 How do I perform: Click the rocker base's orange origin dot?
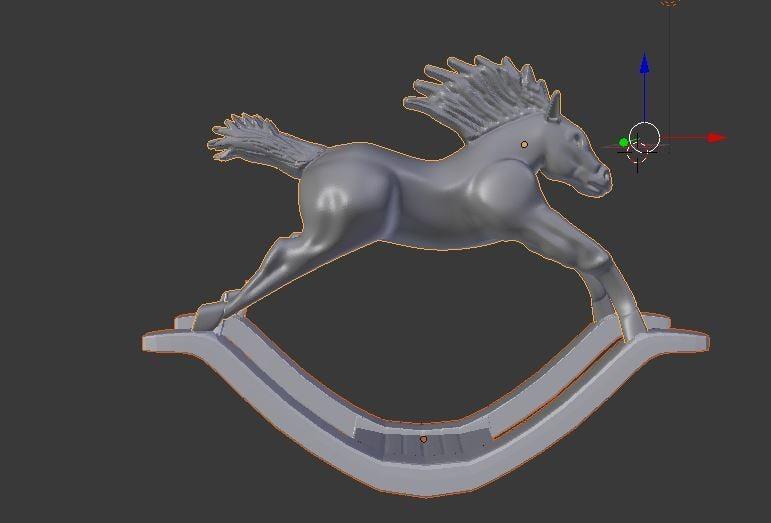coord(423,439)
